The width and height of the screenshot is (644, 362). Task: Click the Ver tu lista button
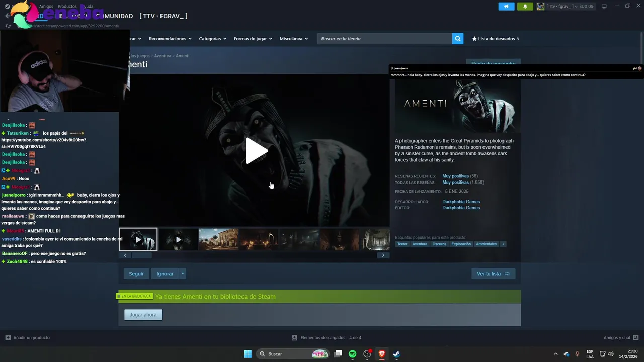[x=493, y=274]
